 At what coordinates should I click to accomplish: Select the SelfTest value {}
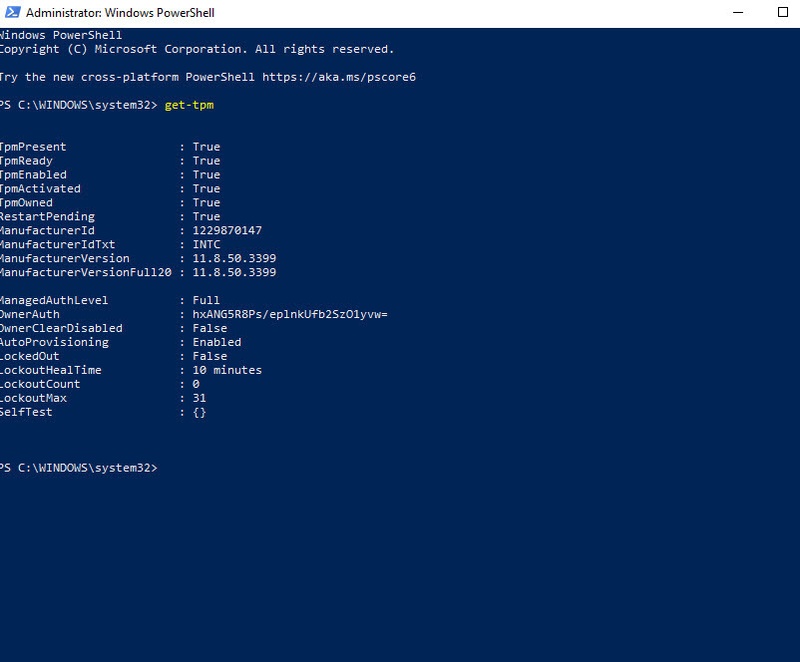(199, 412)
